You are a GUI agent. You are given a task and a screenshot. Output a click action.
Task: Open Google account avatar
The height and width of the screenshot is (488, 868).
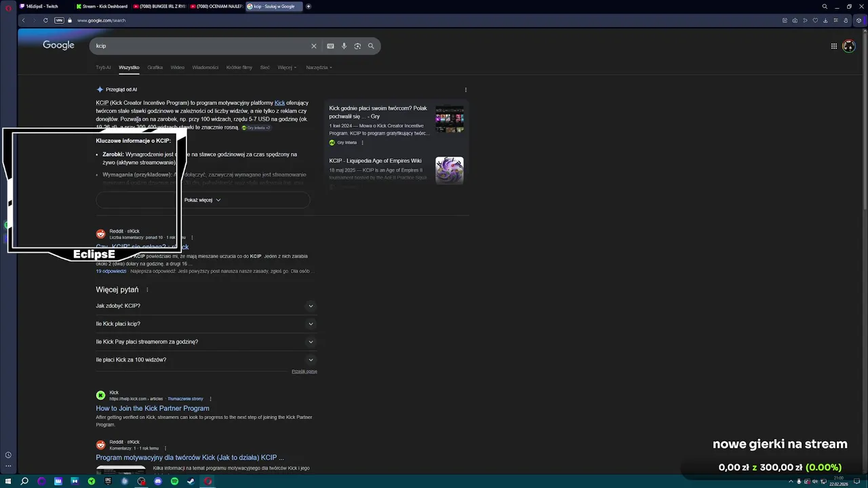[x=848, y=46]
